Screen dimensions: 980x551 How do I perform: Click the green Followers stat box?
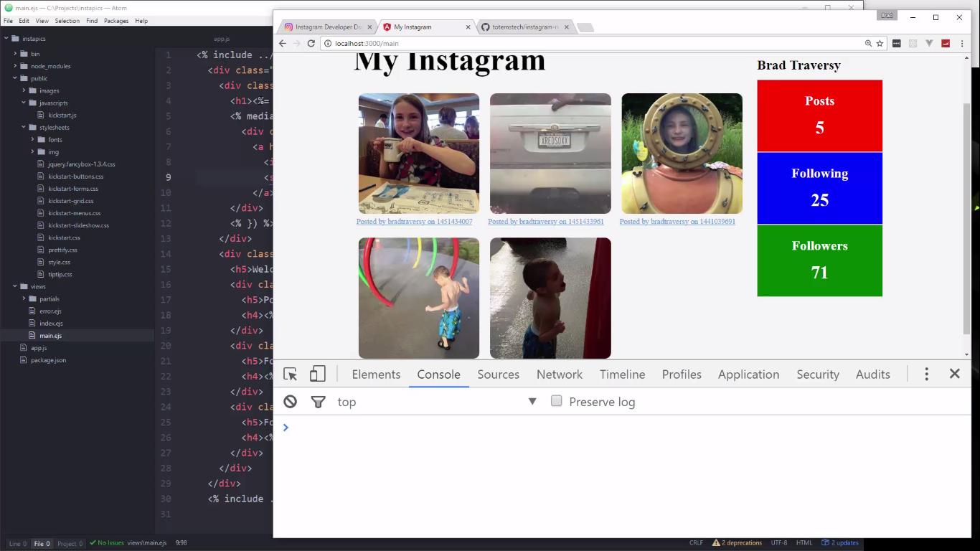(x=819, y=260)
